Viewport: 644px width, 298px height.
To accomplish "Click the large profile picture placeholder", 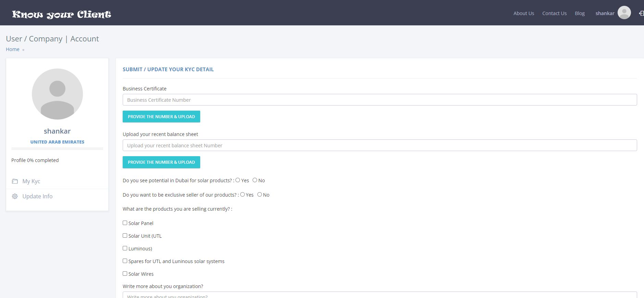I will pos(57,94).
